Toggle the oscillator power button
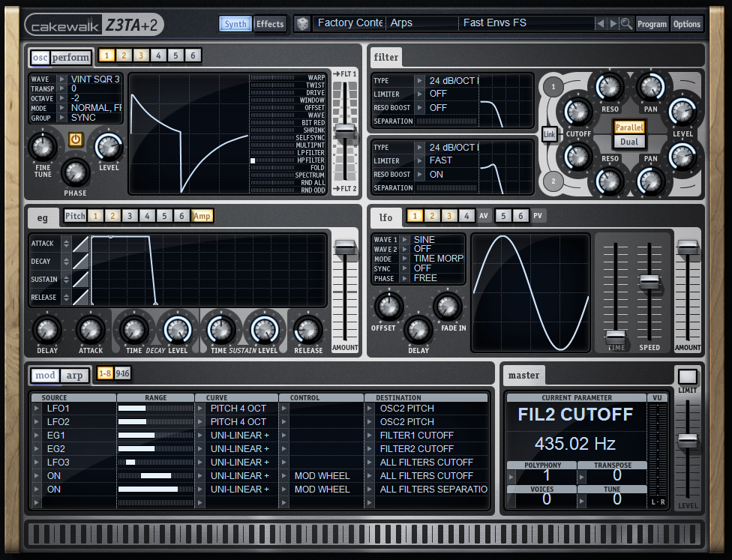The height and width of the screenshot is (560, 732). click(x=76, y=139)
